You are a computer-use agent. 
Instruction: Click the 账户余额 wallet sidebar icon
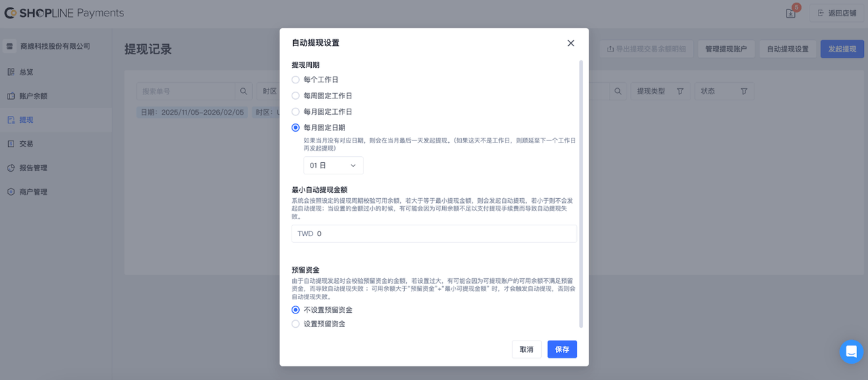[x=11, y=96]
